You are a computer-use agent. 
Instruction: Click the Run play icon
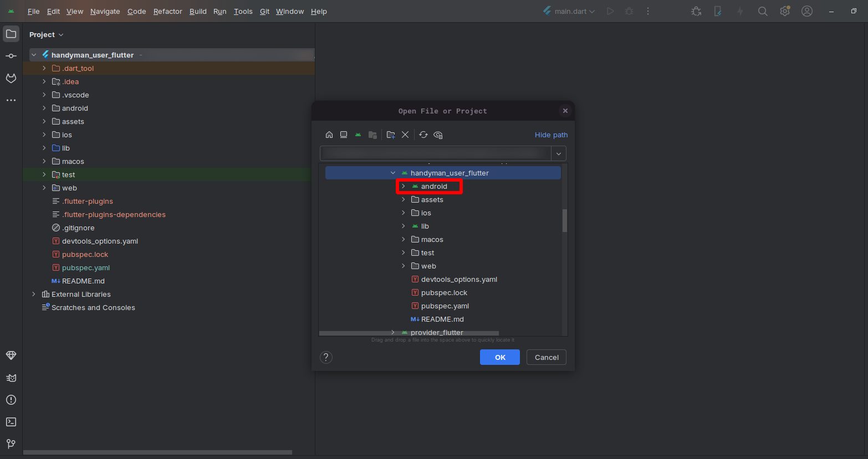pyautogui.click(x=610, y=11)
